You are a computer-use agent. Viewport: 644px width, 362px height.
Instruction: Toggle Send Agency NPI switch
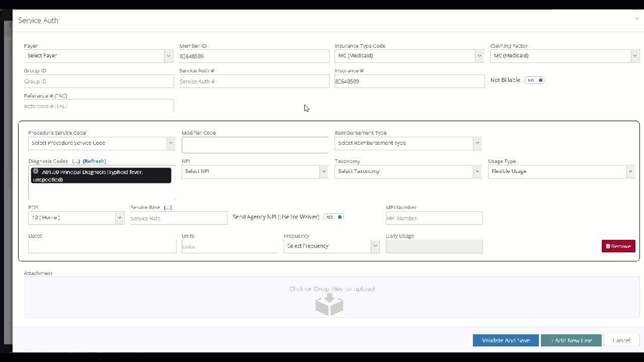334,217
